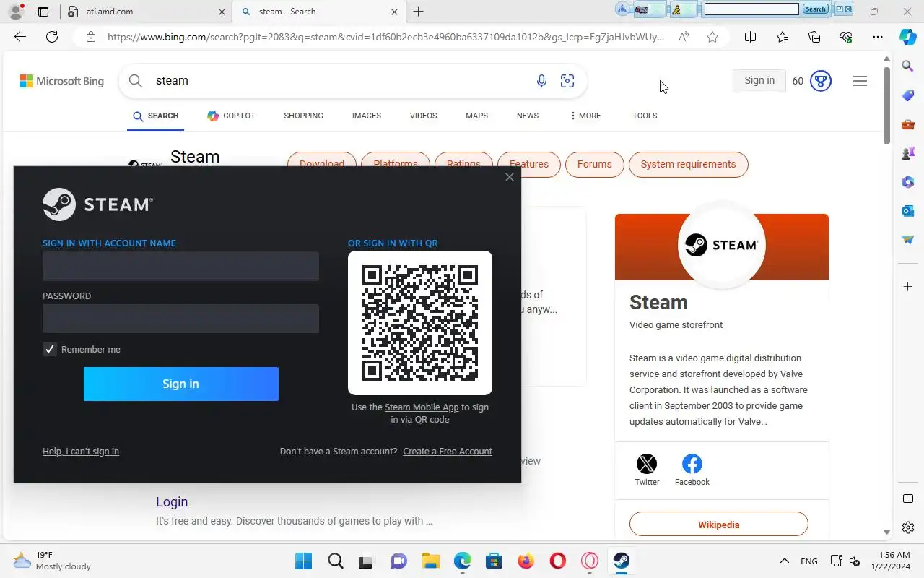Screen dimensions: 924x578
Task: Click the toolbar Search button
Action: (x=815, y=9)
